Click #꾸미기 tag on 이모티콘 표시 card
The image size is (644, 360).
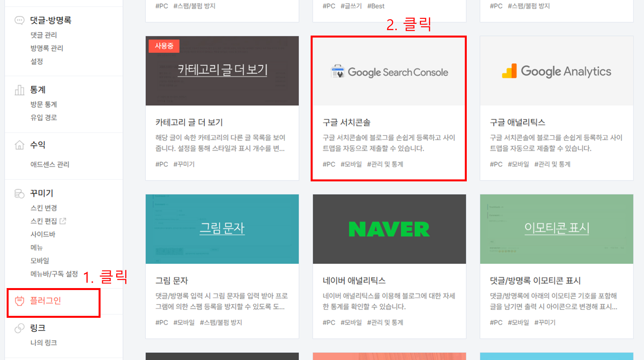click(x=545, y=323)
